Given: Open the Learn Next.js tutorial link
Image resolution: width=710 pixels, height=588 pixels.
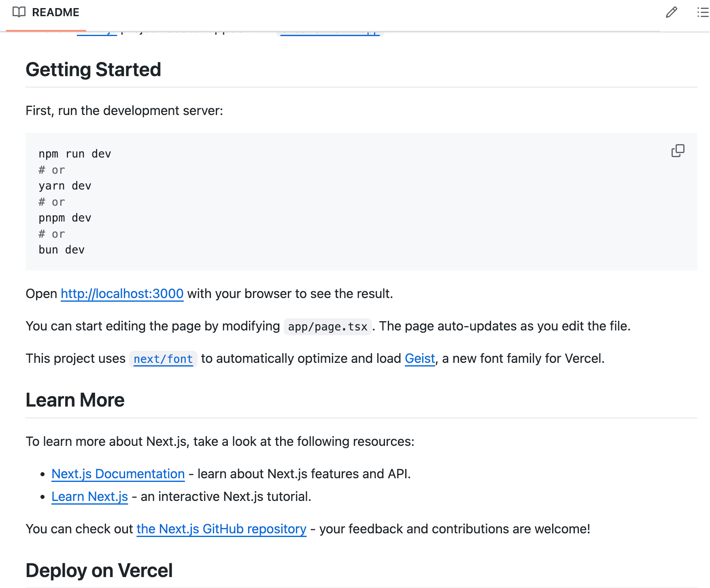Looking at the screenshot, I should tap(90, 496).
